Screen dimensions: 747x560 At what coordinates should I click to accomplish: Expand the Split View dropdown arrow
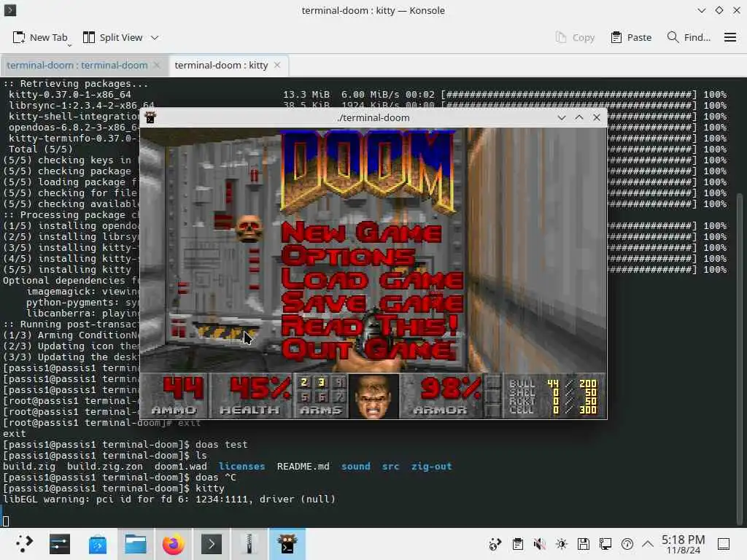click(x=155, y=38)
